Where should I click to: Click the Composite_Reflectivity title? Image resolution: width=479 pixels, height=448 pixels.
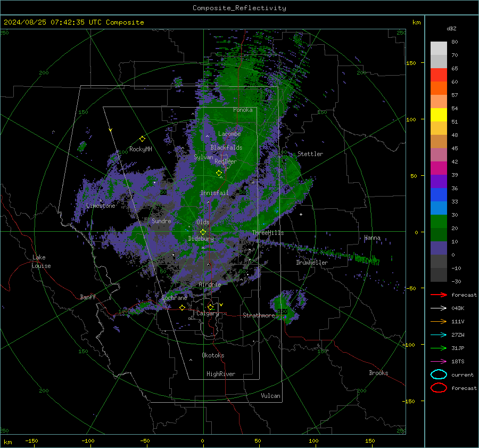tap(240, 8)
